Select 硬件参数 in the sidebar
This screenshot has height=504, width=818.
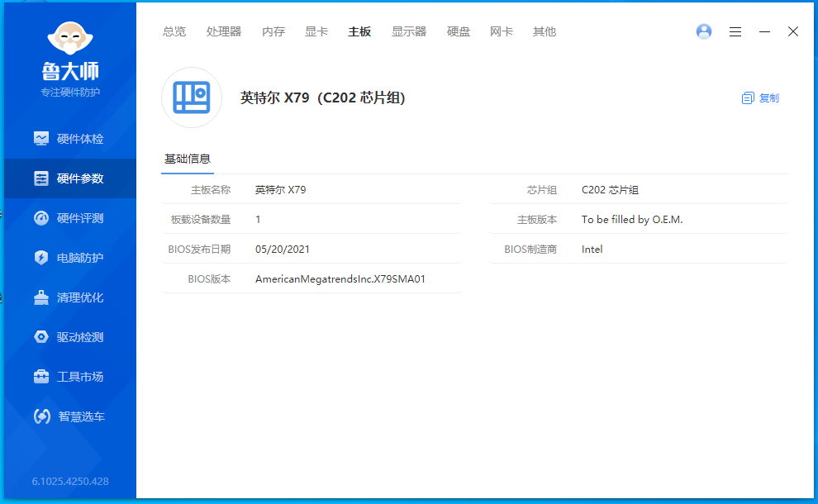click(70, 178)
